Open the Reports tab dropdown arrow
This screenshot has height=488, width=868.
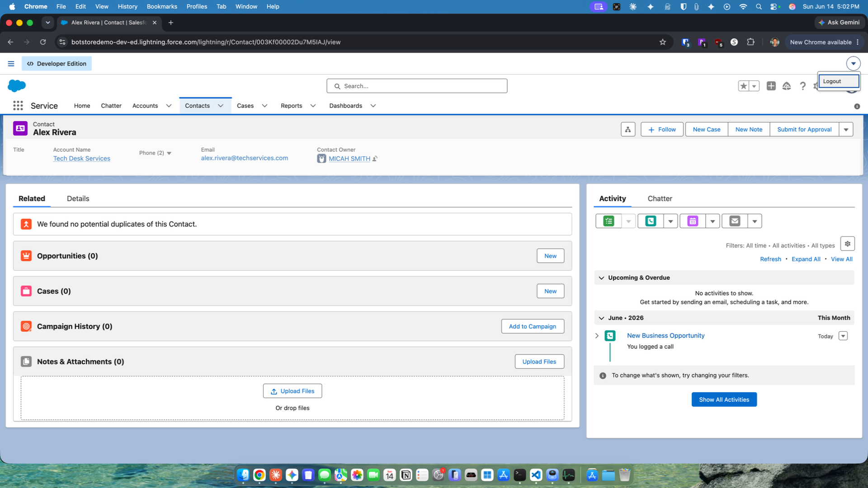(313, 106)
